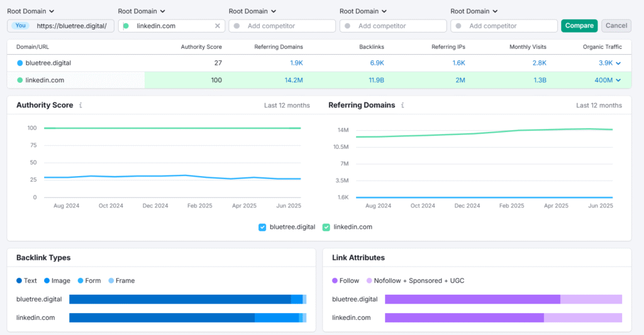644x335 pixels.
Task: Open bluetree.digital referring domains value 1.9K
Action: pos(296,63)
